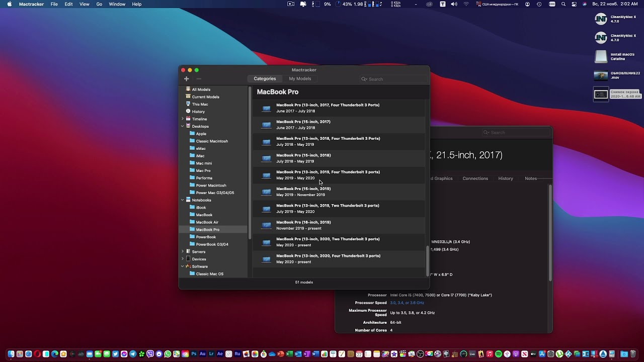644x362 pixels.
Task: Select MacBook Pro (13-inch, 2019, Four Thunderbolt 3 ports)
Action: [340, 175]
